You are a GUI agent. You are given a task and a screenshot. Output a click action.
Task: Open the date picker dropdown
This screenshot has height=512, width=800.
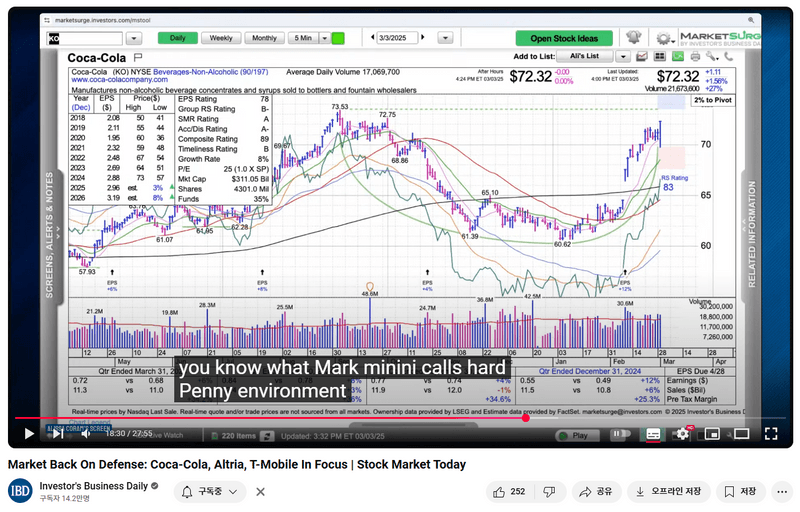(x=445, y=38)
